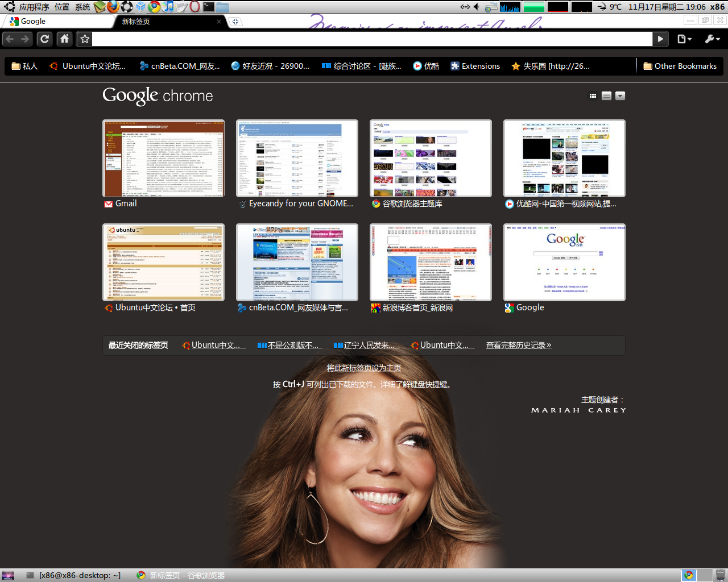The image size is (728, 582).
Task: Expand Other Bookmarks folder
Action: (x=680, y=66)
